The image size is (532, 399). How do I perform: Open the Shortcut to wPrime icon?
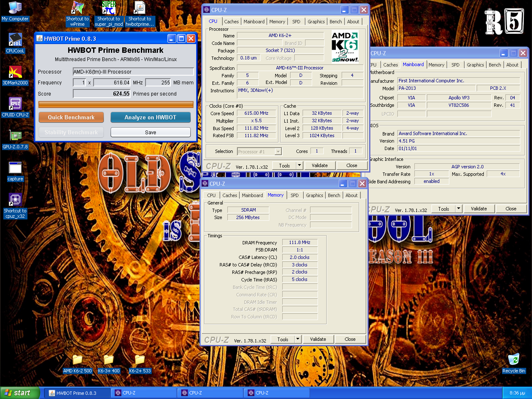pyautogui.click(x=77, y=8)
